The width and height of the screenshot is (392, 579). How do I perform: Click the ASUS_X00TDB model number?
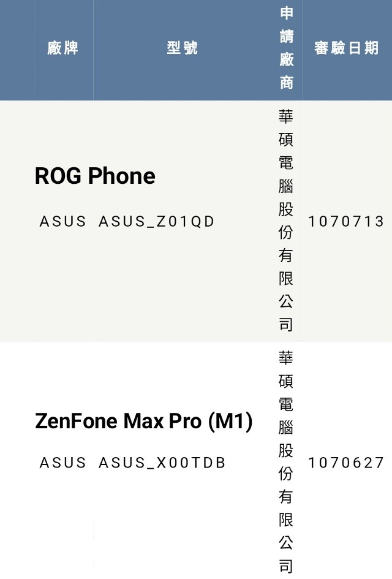tap(162, 463)
